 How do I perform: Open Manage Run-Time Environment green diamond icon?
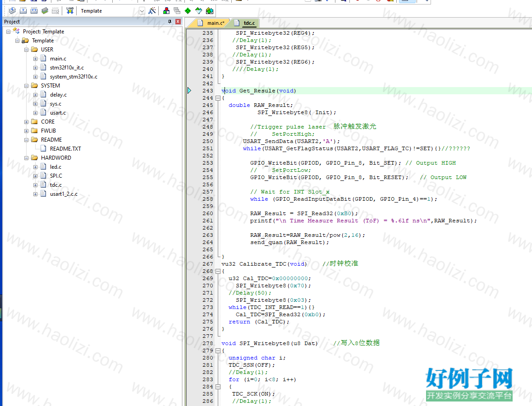point(188,11)
